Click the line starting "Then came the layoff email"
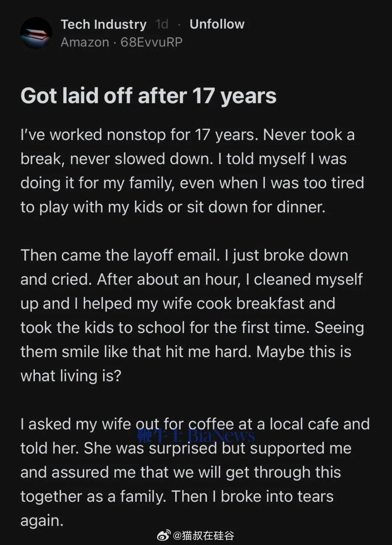This screenshot has width=392, height=545. 184,255
